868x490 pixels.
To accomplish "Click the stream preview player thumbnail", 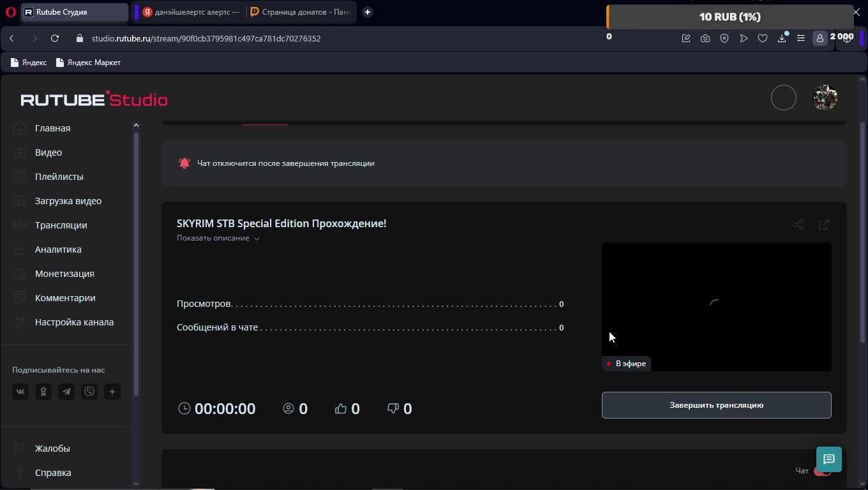I will [x=717, y=307].
